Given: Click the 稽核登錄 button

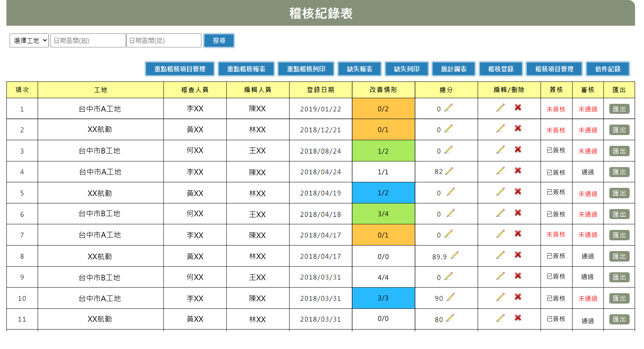Looking at the screenshot, I should [x=501, y=69].
